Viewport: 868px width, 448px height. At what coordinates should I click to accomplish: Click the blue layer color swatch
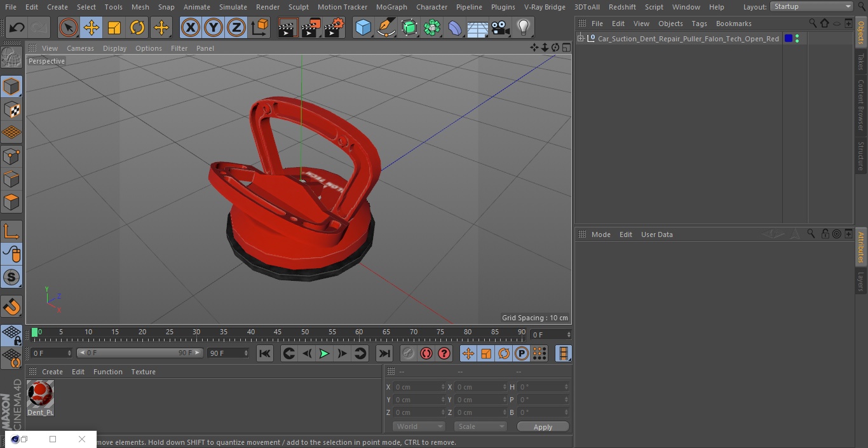[x=788, y=39]
